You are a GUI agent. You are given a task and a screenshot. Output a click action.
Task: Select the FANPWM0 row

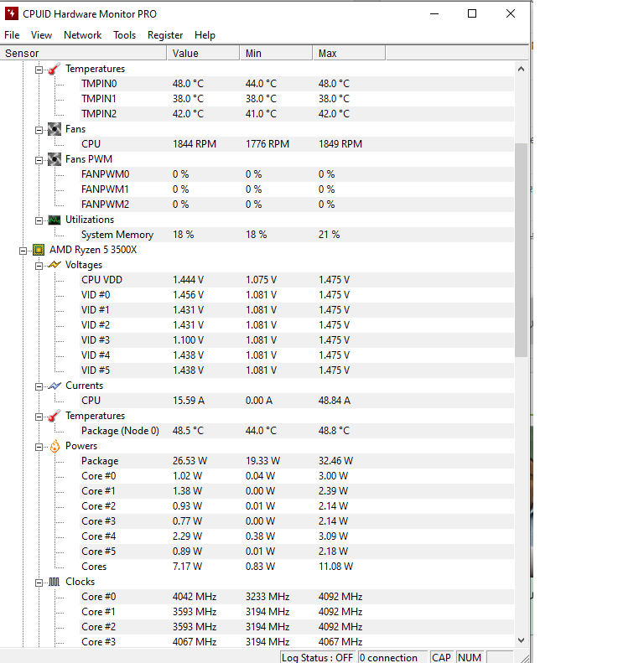pyautogui.click(x=297, y=174)
